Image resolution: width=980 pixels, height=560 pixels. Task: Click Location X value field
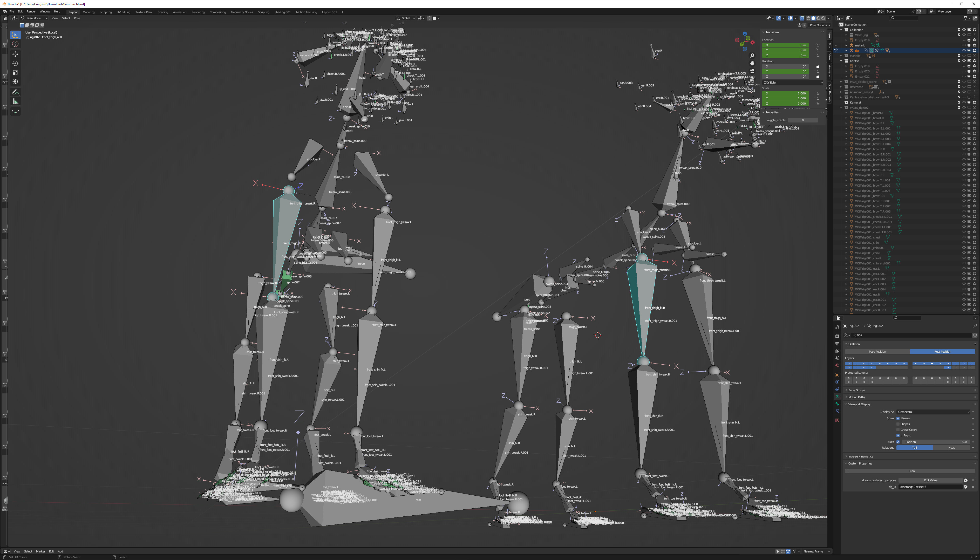pyautogui.click(x=785, y=45)
